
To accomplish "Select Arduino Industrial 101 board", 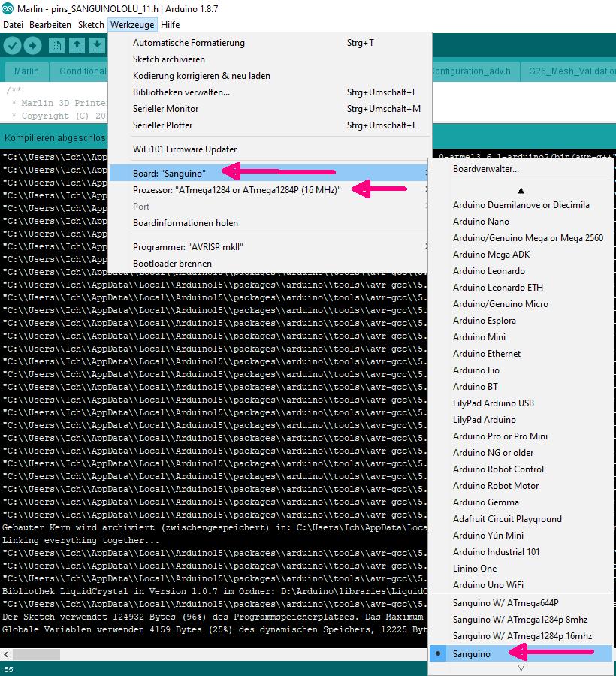I will [521, 552].
